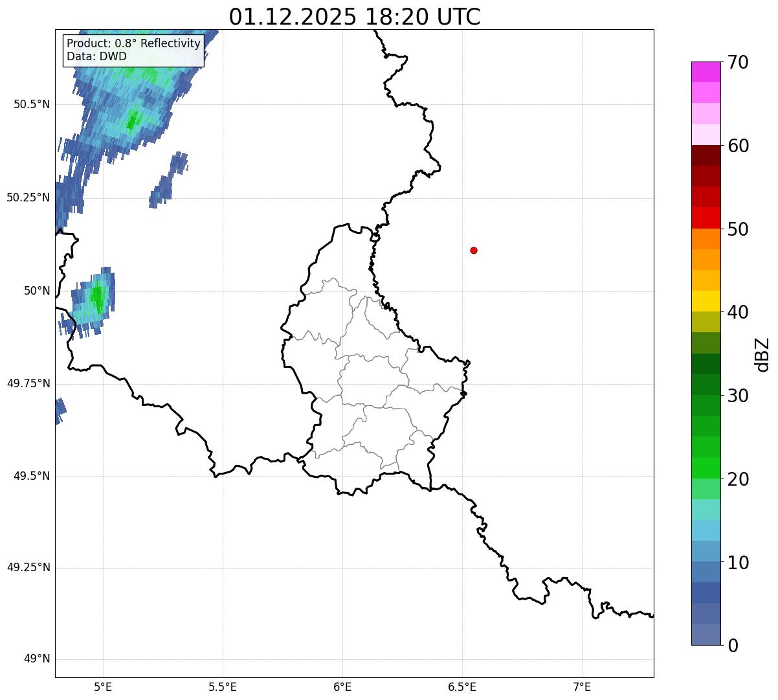Screen dimensions: 778x700
Task: Click the magenta top colorbar segment
Action: (x=706, y=72)
